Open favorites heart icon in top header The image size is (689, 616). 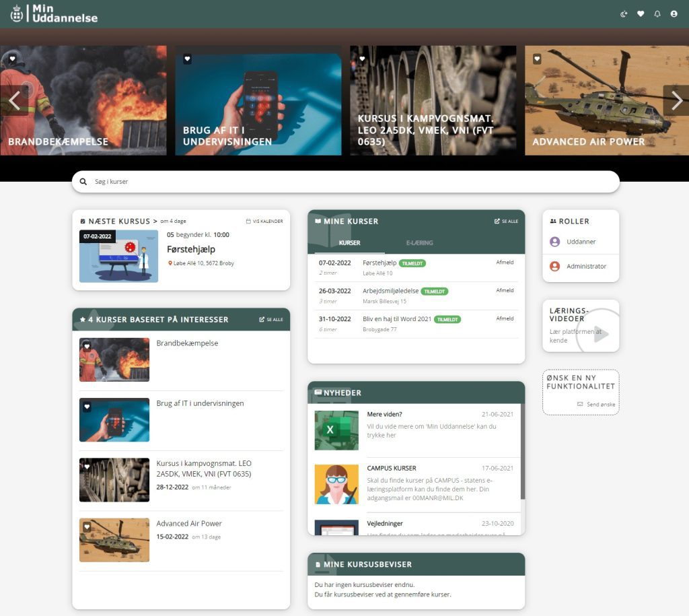pyautogui.click(x=641, y=14)
